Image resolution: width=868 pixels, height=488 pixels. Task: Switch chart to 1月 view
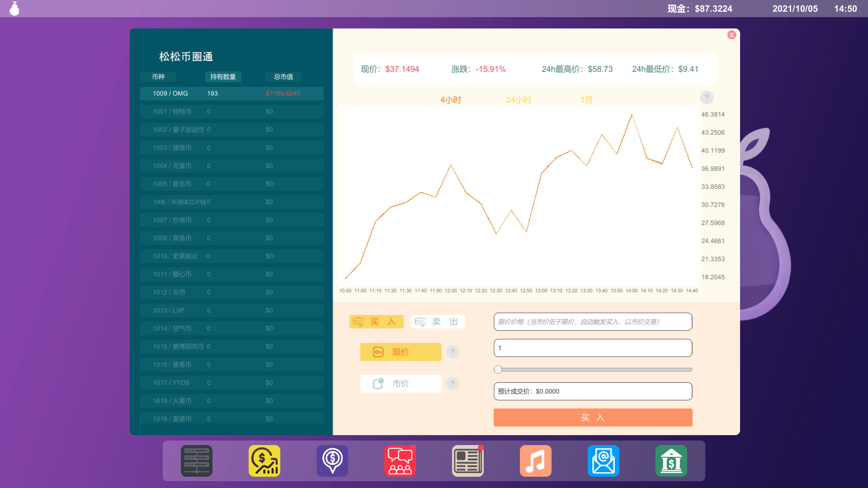[586, 99]
